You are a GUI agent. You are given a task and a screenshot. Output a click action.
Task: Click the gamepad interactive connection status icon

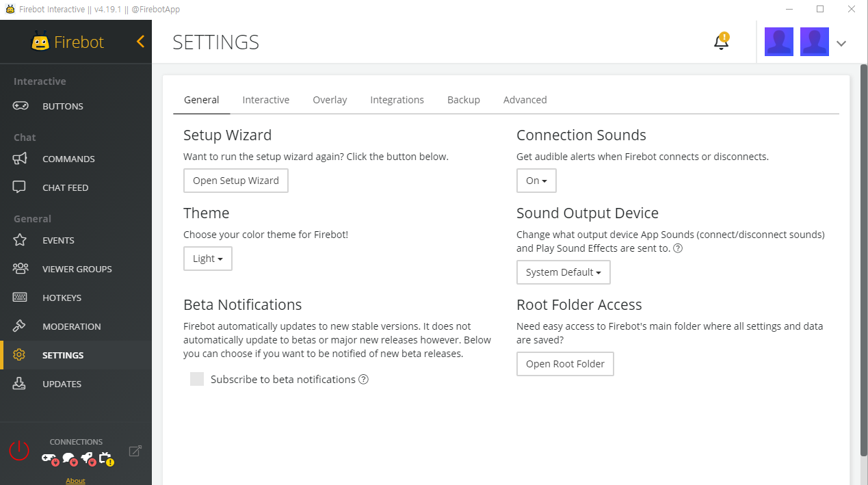click(x=50, y=458)
